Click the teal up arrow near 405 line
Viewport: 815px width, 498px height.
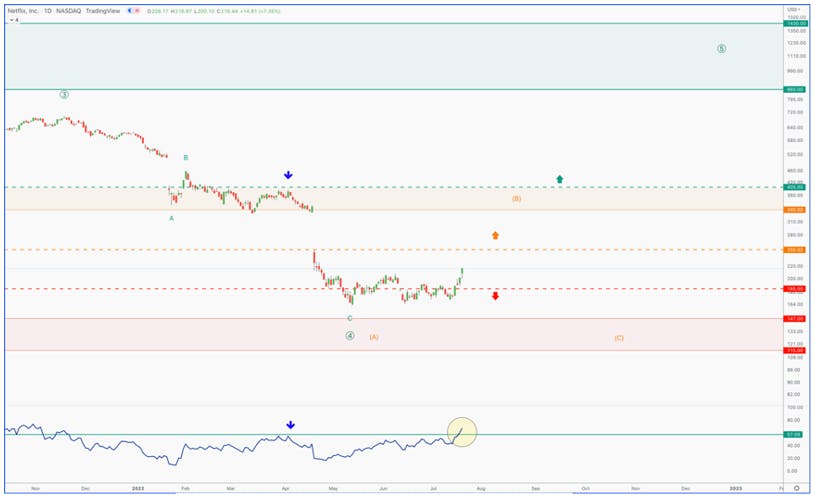coord(559,179)
